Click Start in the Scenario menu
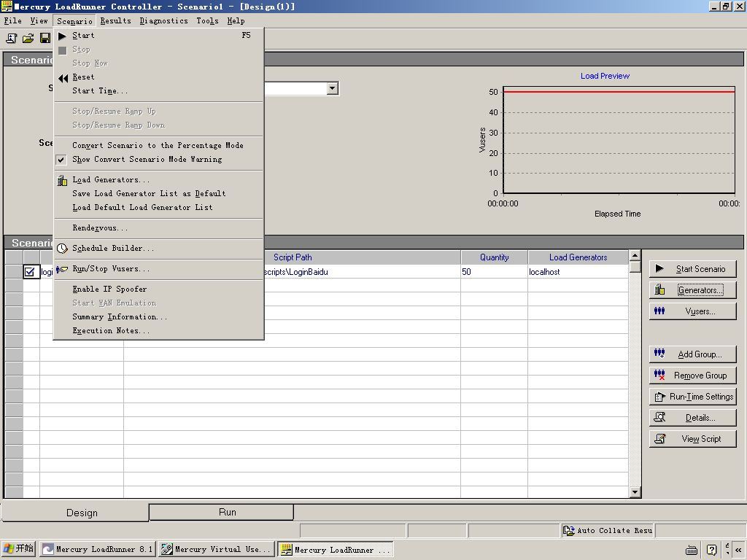Viewport: 747px width, 560px height. (158, 35)
